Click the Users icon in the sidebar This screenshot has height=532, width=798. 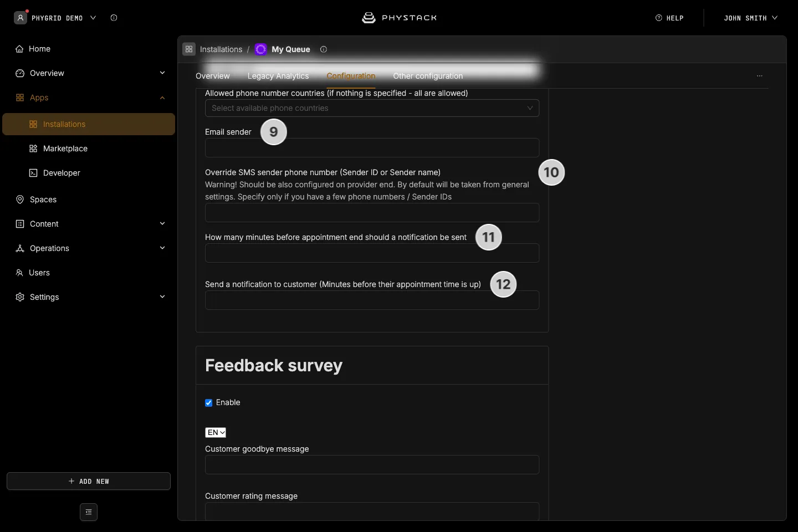(19, 273)
